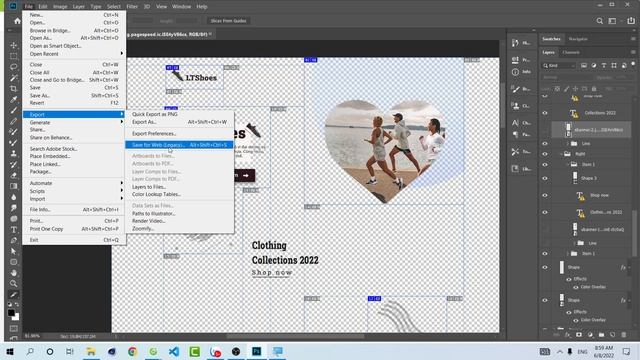Collapse the Right group in Layers
The height and width of the screenshot is (360, 640).
[561, 154]
